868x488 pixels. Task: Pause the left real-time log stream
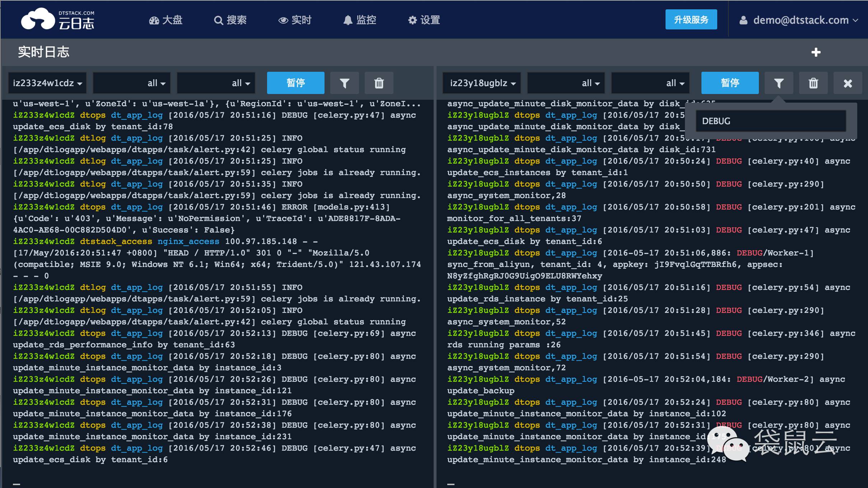point(295,83)
